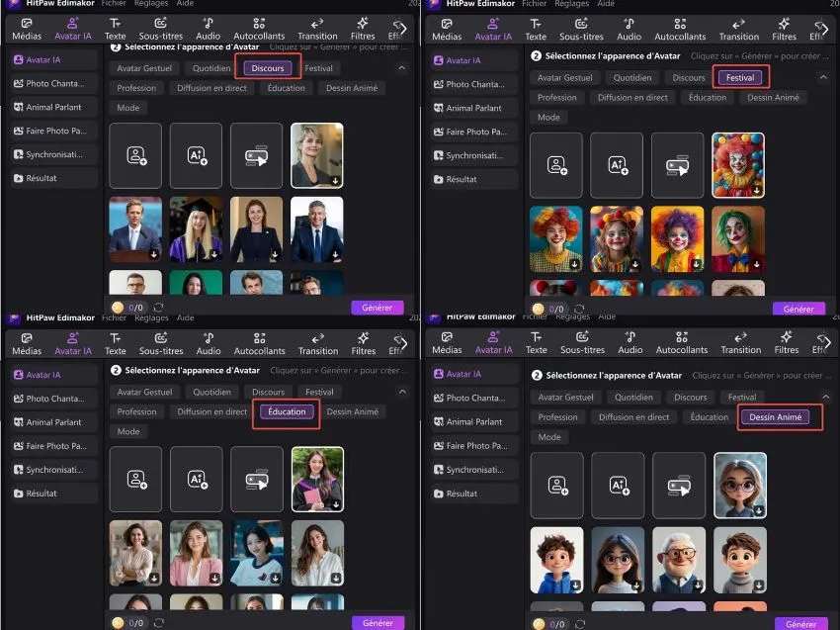Show more toolbar tools arrow in top-left panel
The width and height of the screenshot is (840, 630).
point(402,29)
